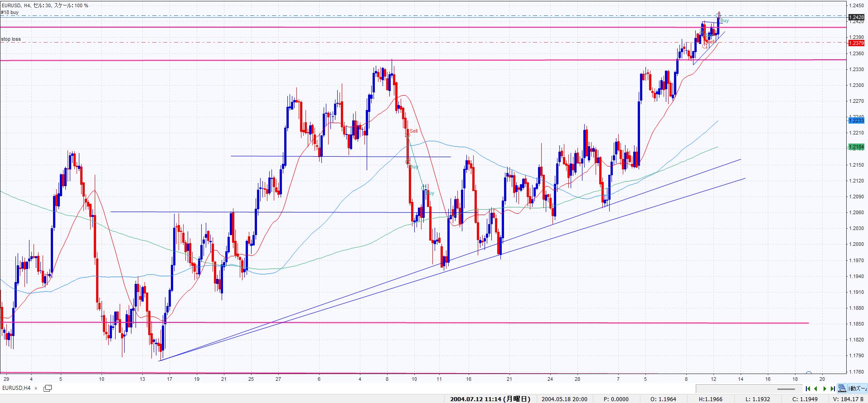Step chart forward with green right arrow
The height and width of the screenshot is (403, 868).
(x=824, y=389)
